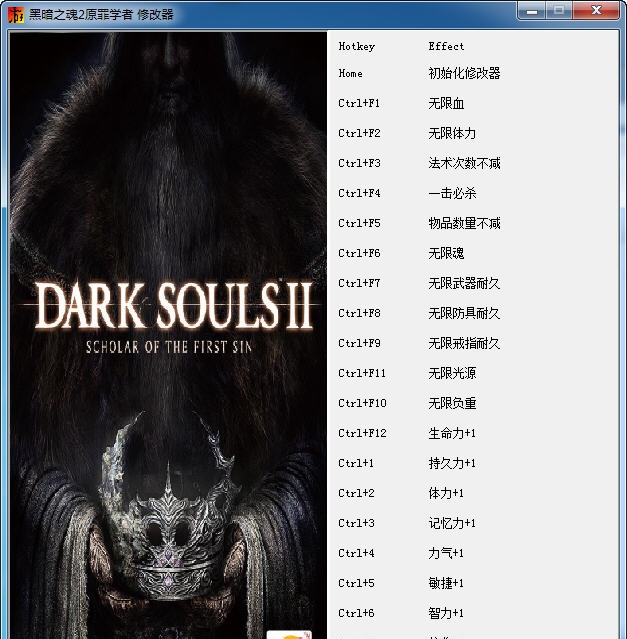Select the '无限体力' effect text
627x639 pixels.
[452, 133]
